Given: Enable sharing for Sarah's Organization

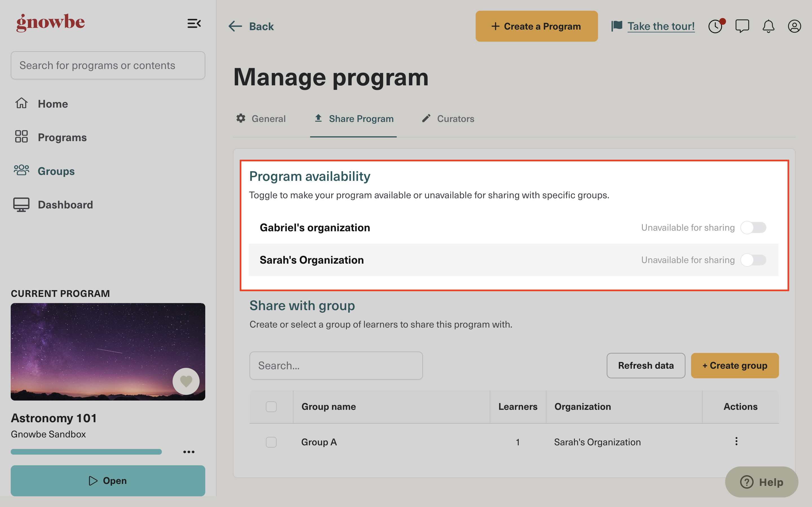Looking at the screenshot, I should (754, 259).
